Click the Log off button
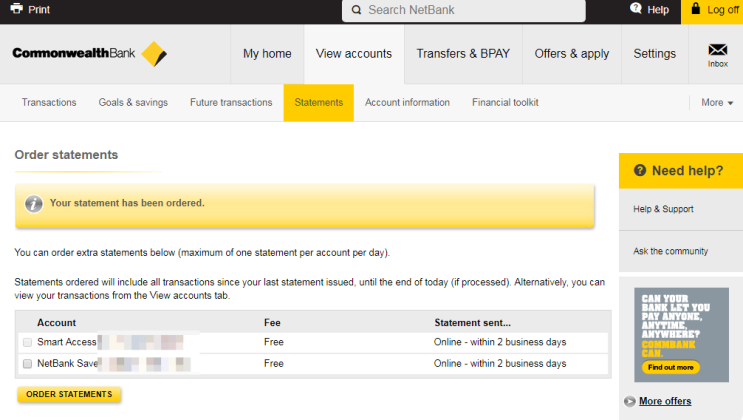Viewport: 743px width, 420px height. point(712,11)
